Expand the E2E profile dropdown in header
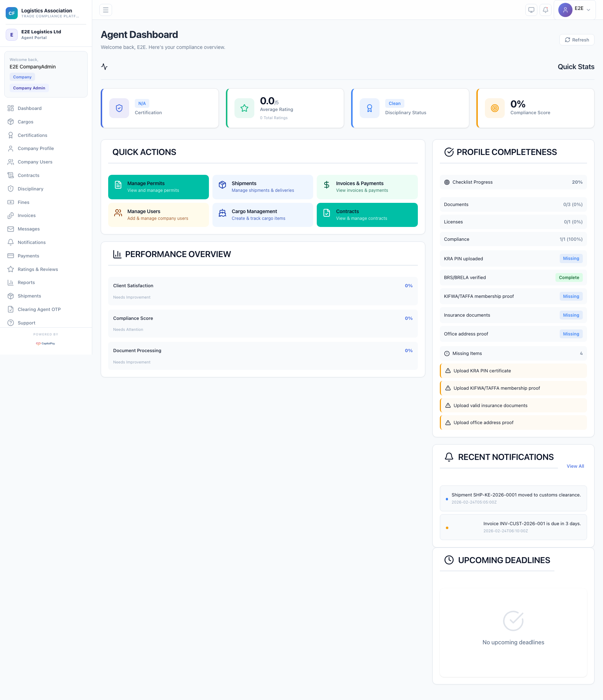Screen dimensions: 603x700 tap(574, 10)
